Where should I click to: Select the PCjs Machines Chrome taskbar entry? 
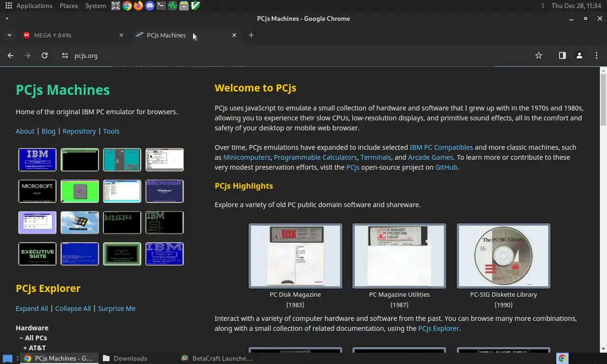[58, 358]
